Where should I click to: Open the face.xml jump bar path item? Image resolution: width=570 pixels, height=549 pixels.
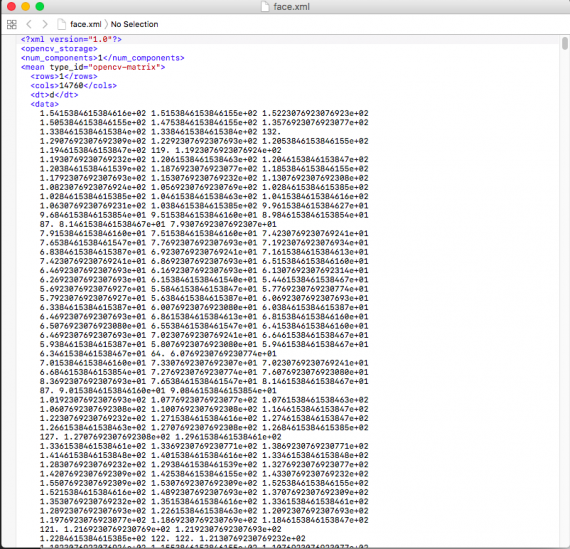point(85,24)
